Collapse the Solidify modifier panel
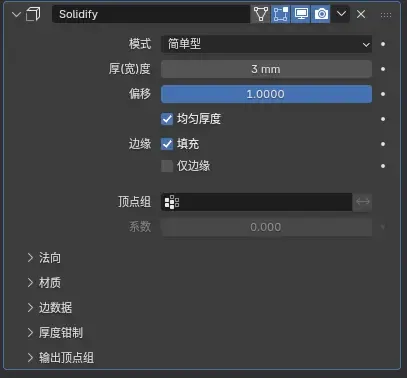This screenshot has height=378, width=407. click(x=16, y=14)
